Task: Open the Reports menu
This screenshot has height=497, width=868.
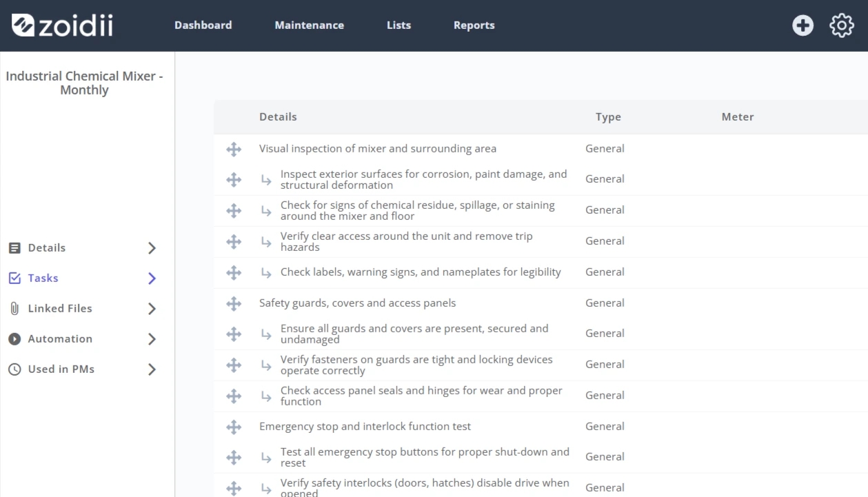Action: point(474,26)
